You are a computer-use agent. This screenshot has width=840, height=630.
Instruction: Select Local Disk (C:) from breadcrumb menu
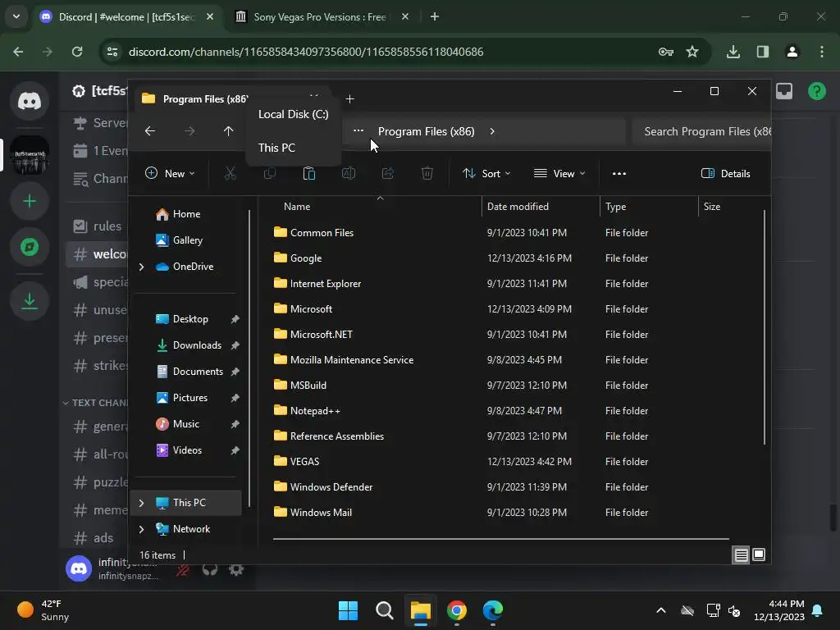(293, 114)
